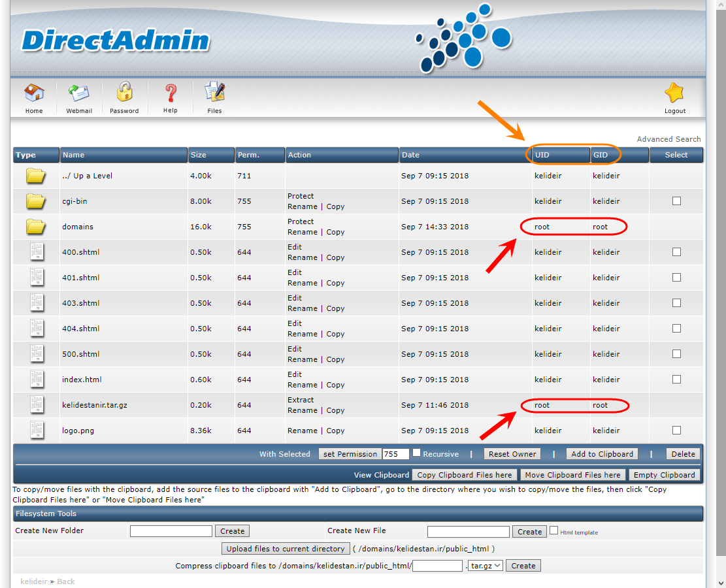Open the Home icon in toolbar

(x=34, y=93)
